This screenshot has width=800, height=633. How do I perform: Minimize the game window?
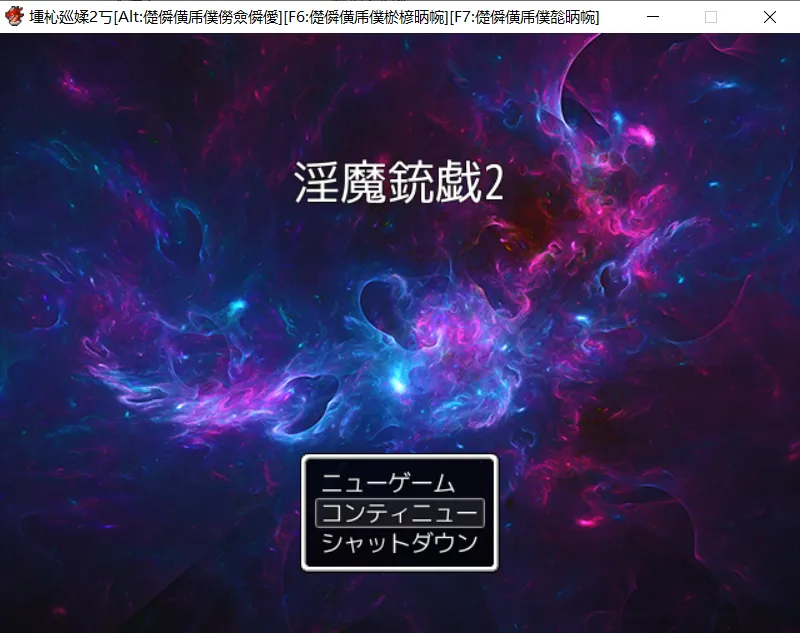point(653,17)
